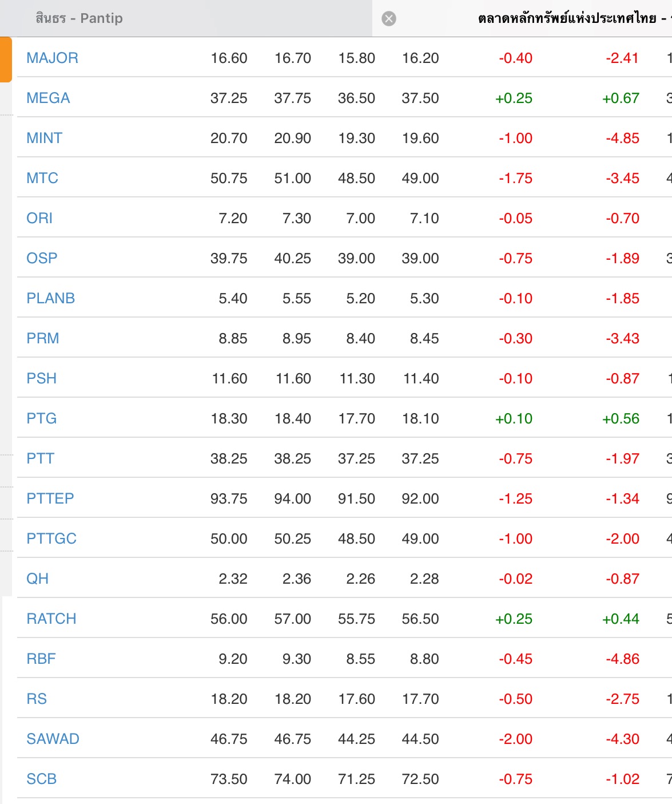Open the PTG ticker link
The height and width of the screenshot is (804, 672).
41,418
